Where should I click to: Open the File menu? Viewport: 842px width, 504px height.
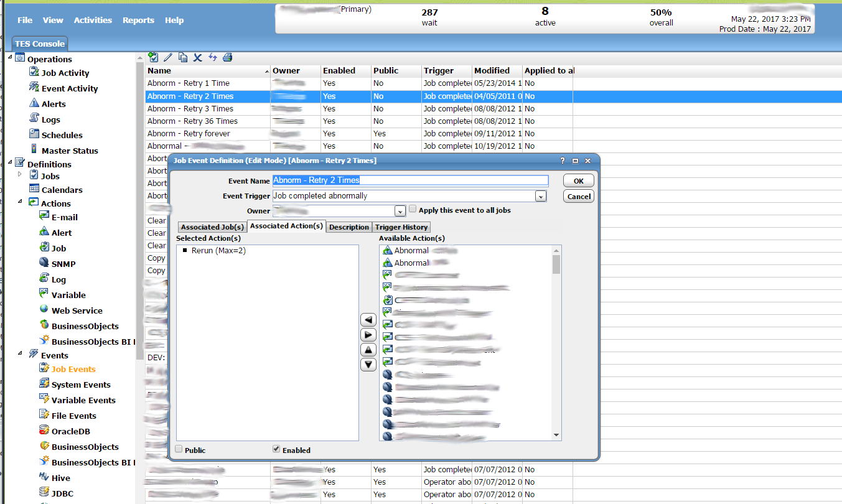[x=25, y=20]
